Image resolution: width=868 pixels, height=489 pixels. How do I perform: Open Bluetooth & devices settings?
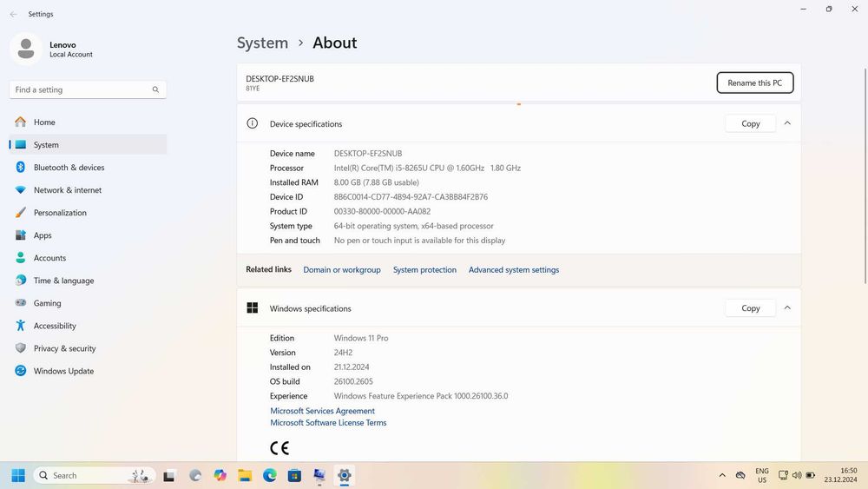[88, 168]
